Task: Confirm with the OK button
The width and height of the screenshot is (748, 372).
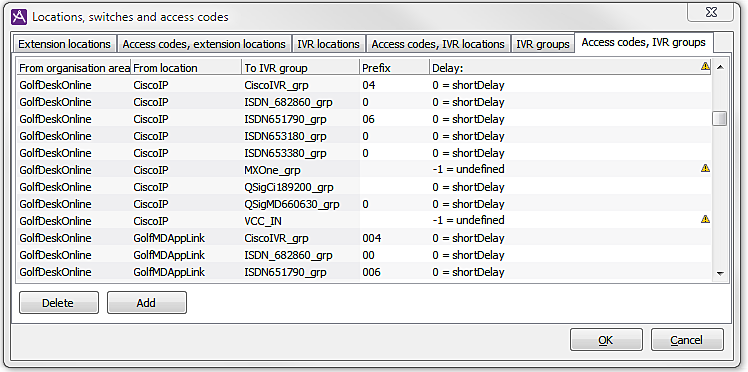Action: pyautogui.click(x=606, y=340)
